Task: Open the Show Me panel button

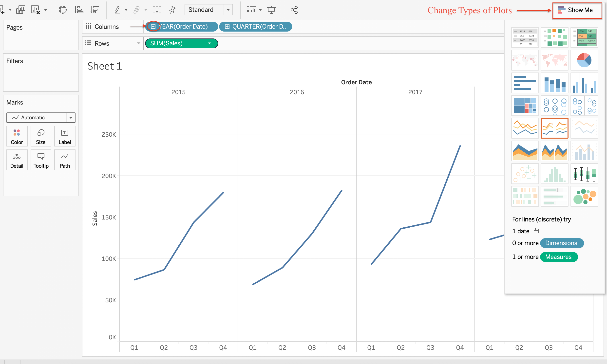Action: pyautogui.click(x=577, y=10)
